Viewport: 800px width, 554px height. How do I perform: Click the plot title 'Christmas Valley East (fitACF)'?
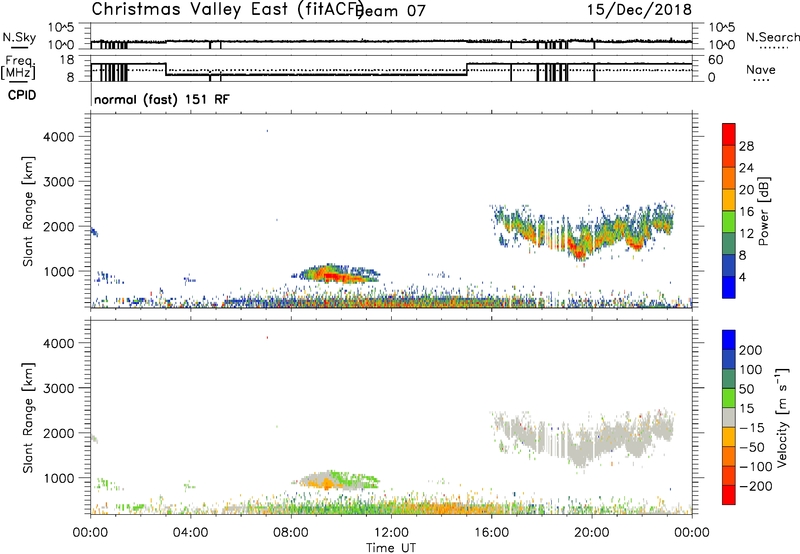point(228,10)
